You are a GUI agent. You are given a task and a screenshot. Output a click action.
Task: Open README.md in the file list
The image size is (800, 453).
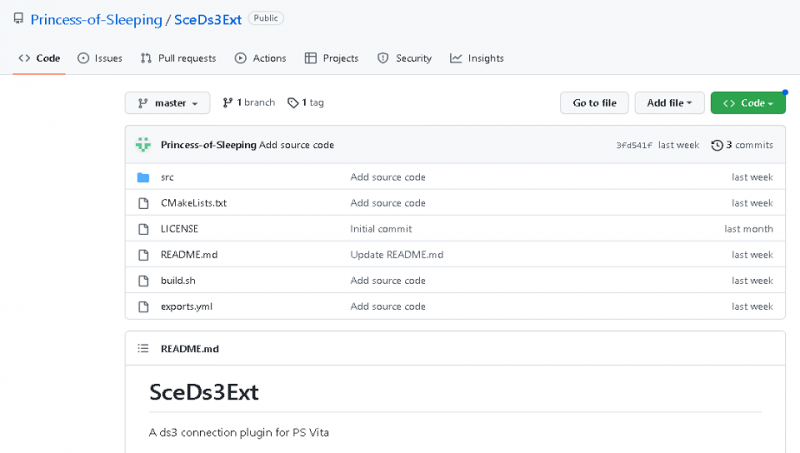point(189,255)
